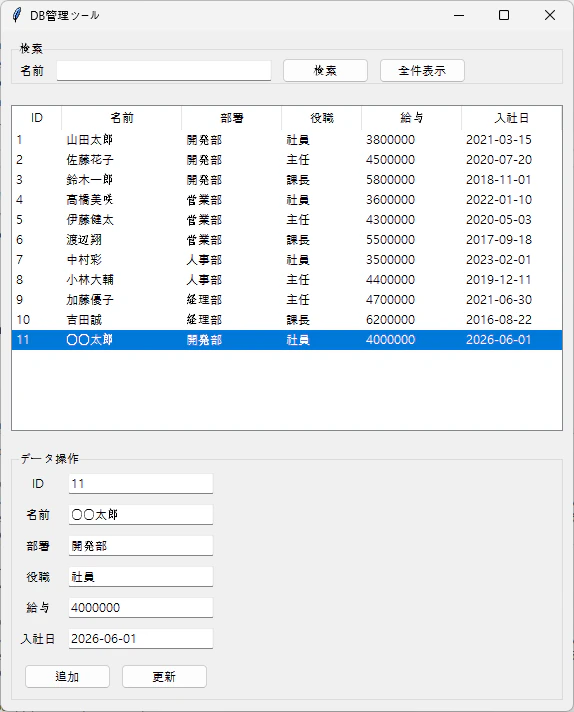
Task: Focus the 給与 field containing 4000000
Action: tap(141, 608)
